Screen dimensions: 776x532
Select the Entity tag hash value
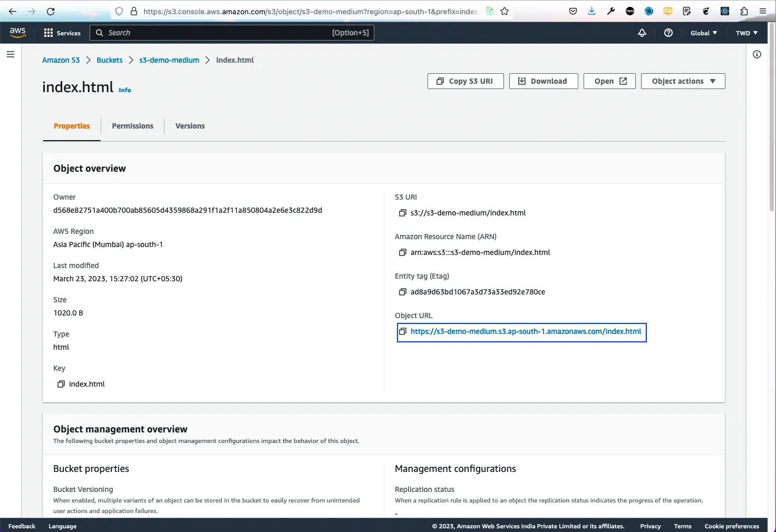pyautogui.click(x=478, y=292)
